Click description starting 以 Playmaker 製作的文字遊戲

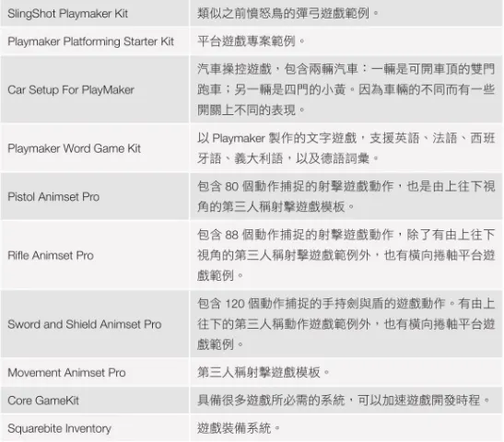[346, 148]
